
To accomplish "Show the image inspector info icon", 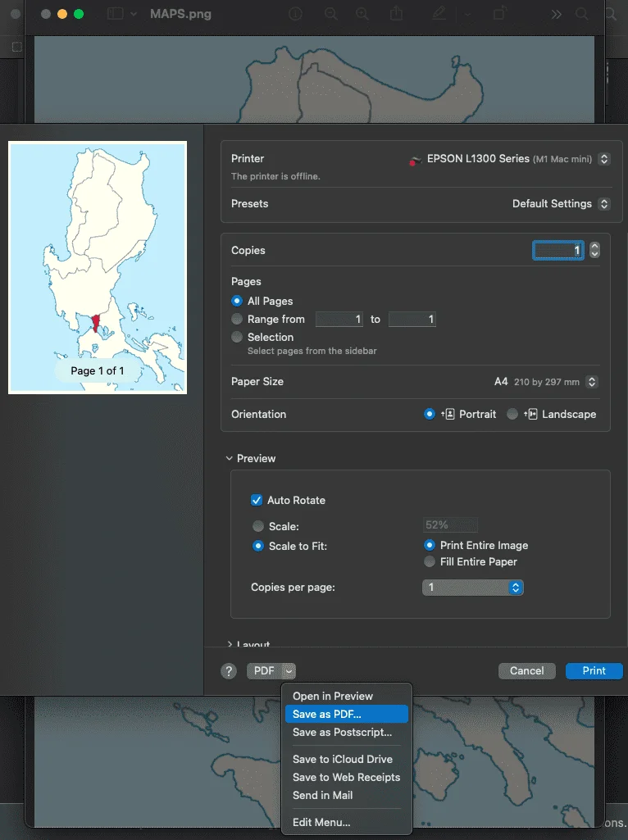I will point(295,14).
